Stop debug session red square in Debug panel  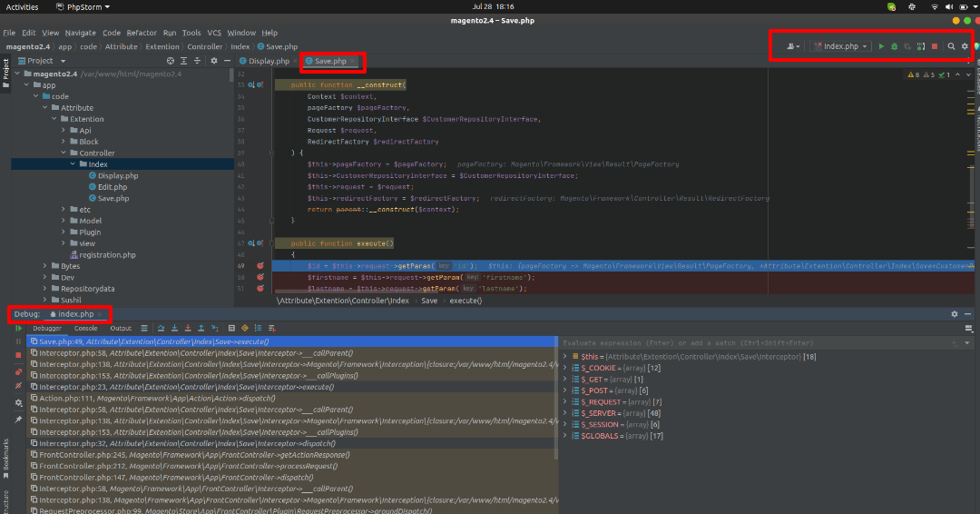18,354
